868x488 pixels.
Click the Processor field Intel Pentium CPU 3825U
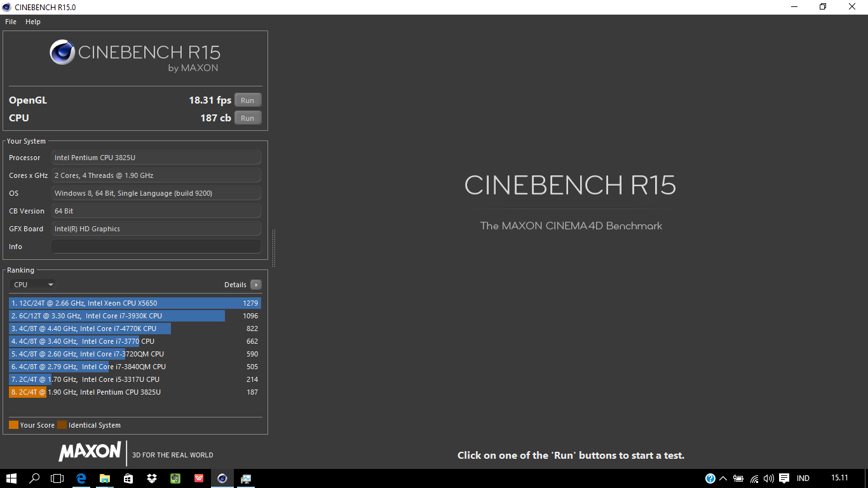tap(156, 158)
